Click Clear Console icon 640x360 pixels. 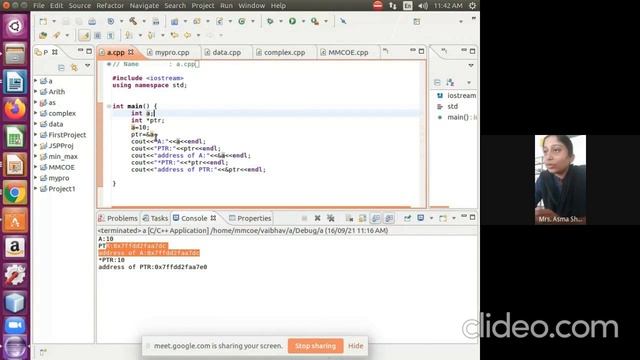[349, 218]
